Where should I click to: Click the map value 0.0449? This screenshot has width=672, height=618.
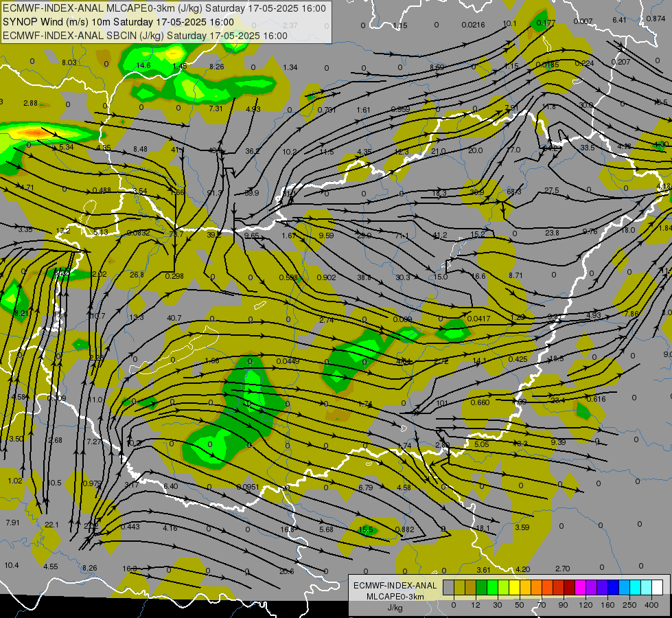point(288,361)
